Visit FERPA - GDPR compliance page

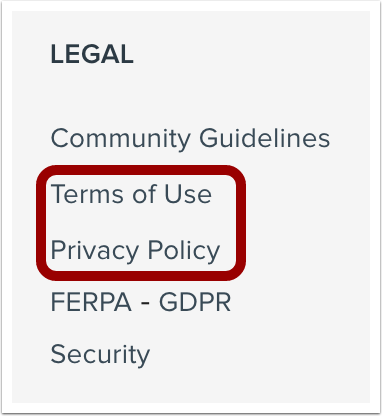click(x=141, y=302)
